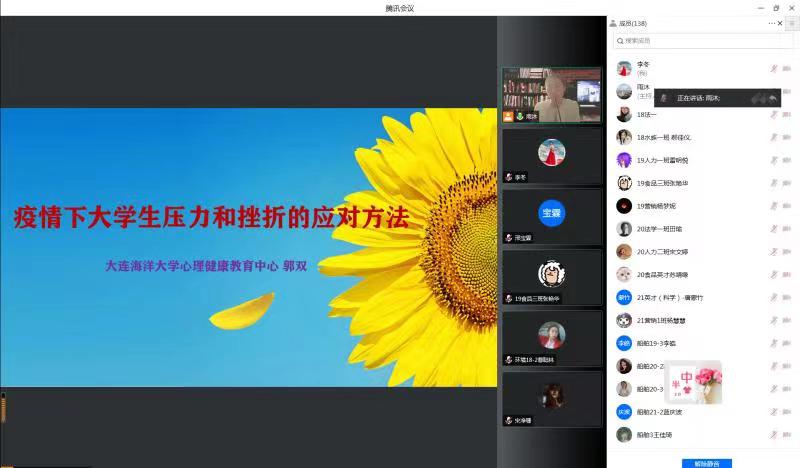Select 20人力二班 in the member list
Screen dimensions: 800x468
pos(662,252)
